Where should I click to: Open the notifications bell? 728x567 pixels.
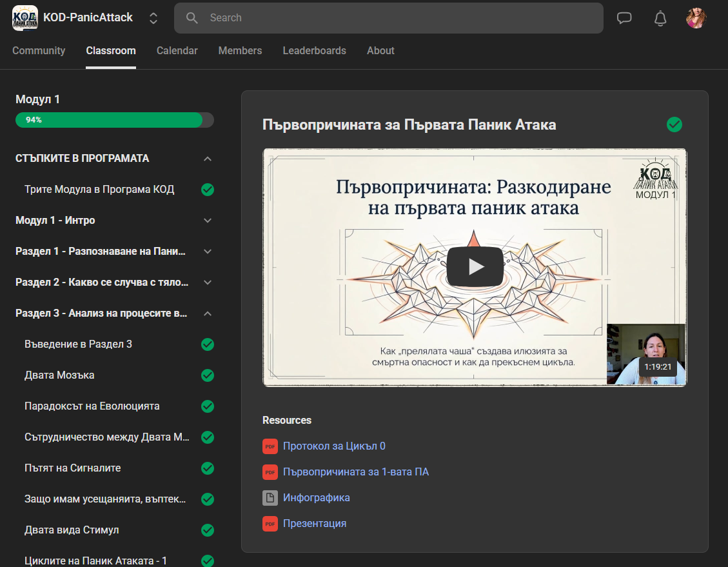click(660, 18)
